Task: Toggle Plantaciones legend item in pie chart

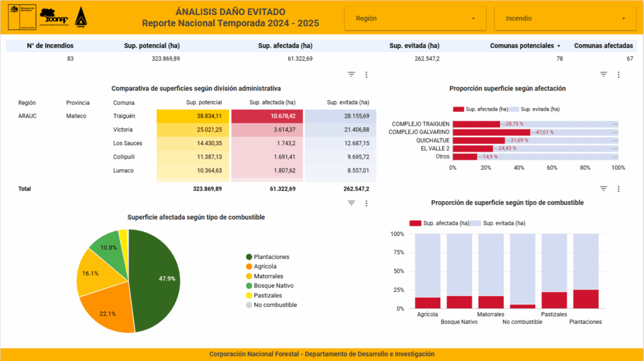Action: pos(268,257)
